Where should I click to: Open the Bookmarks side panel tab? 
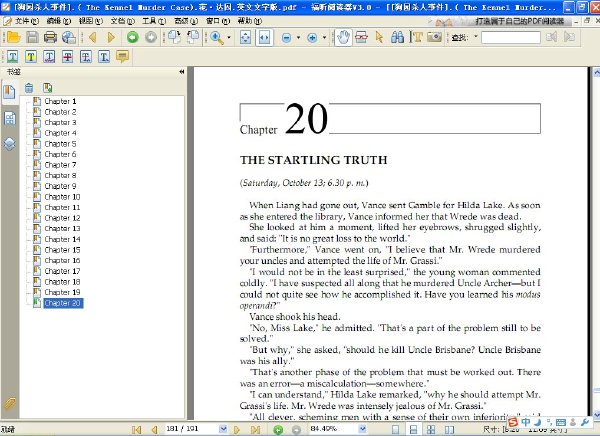pos(9,92)
